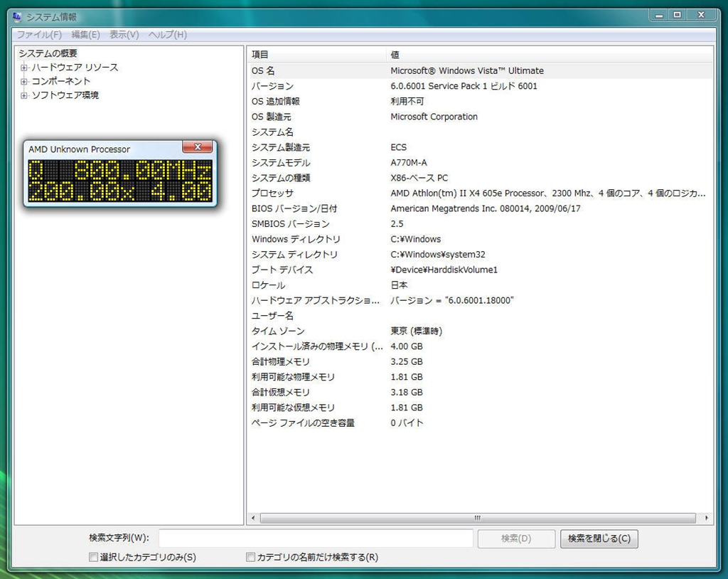Select the ロケール row label
The image size is (728, 579).
[268, 285]
